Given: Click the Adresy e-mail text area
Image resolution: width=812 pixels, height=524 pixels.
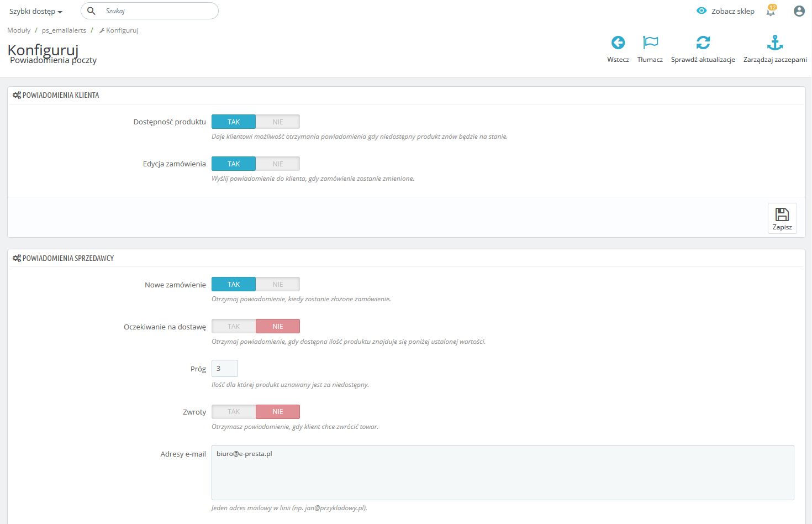Looking at the screenshot, I should 502,473.
